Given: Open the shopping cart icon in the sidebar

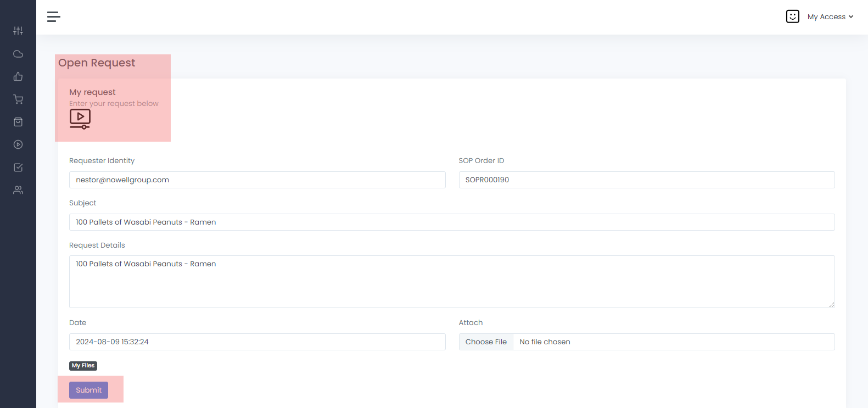Looking at the screenshot, I should pyautogui.click(x=18, y=99).
